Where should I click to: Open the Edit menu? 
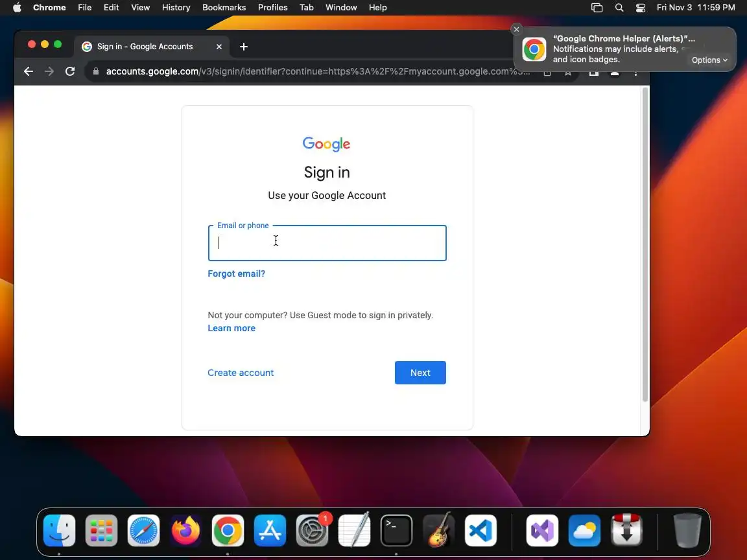pos(111,8)
